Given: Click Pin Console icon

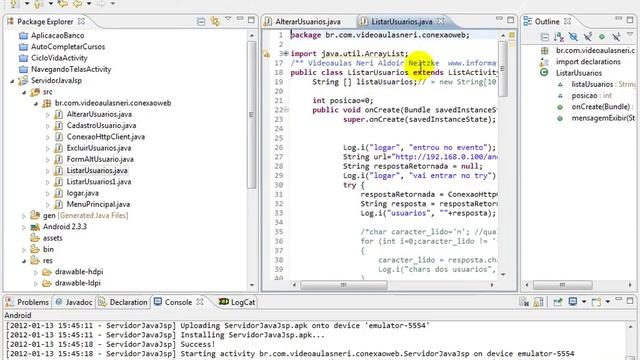Looking at the screenshot, I should 558,302.
